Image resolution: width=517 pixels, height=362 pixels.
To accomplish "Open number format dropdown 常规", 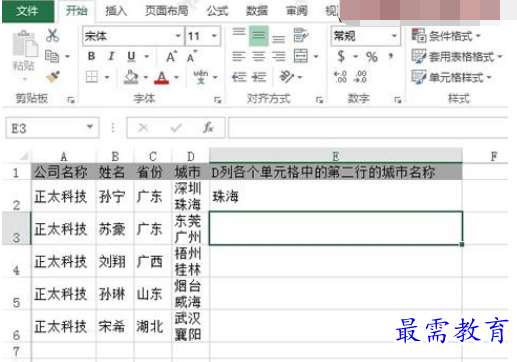I will [x=394, y=36].
